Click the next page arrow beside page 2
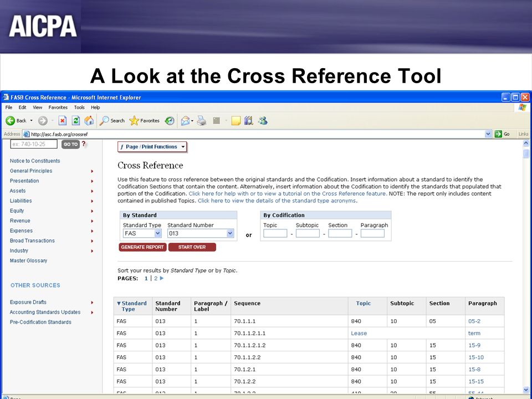The height and width of the screenshot is (399, 532). [x=161, y=278]
